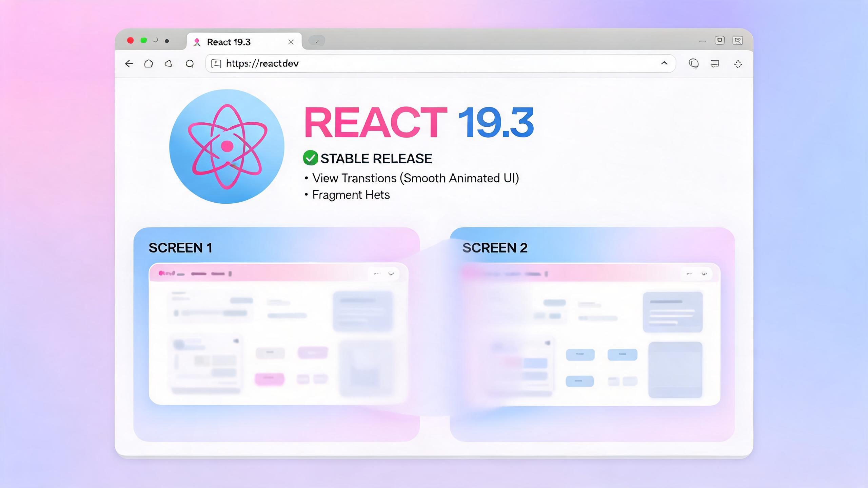
Task: Click the chevron in Screen 1 preview header
Action: click(x=391, y=273)
